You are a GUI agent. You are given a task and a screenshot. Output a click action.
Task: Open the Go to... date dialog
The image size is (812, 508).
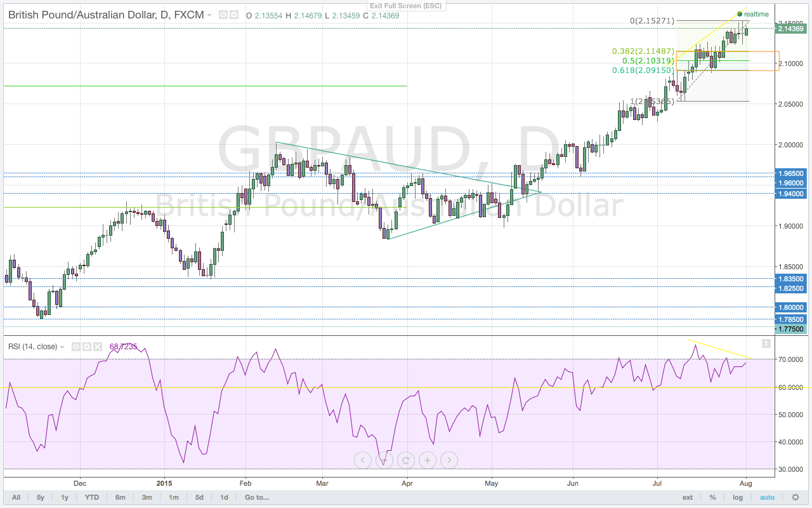tap(257, 497)
